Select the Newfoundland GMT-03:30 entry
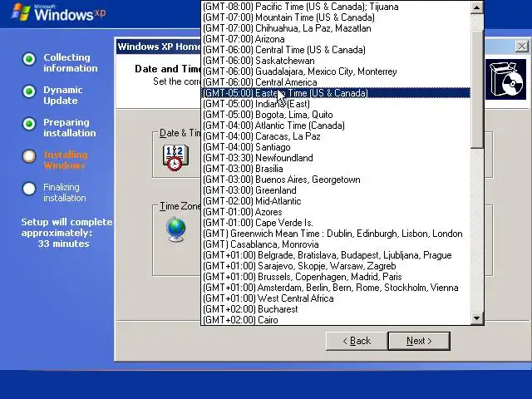Viewport: 532px width, 399px height. tap(336, 158)
